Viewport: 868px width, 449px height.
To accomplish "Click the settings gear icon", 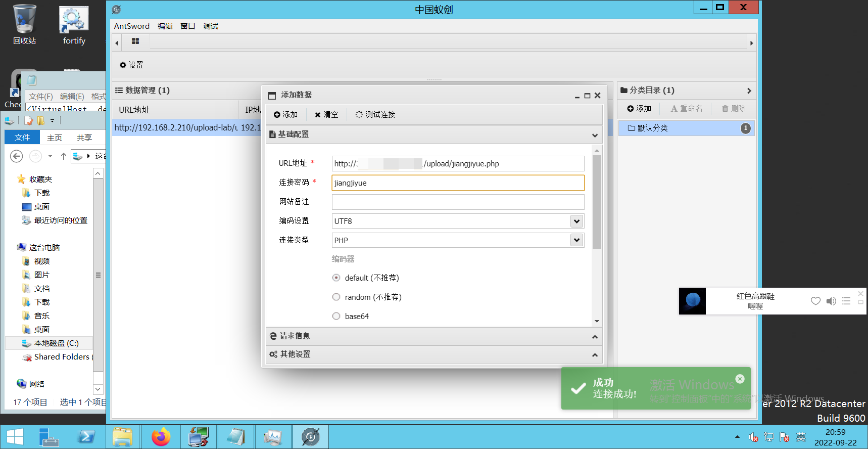I will [123, 65].
